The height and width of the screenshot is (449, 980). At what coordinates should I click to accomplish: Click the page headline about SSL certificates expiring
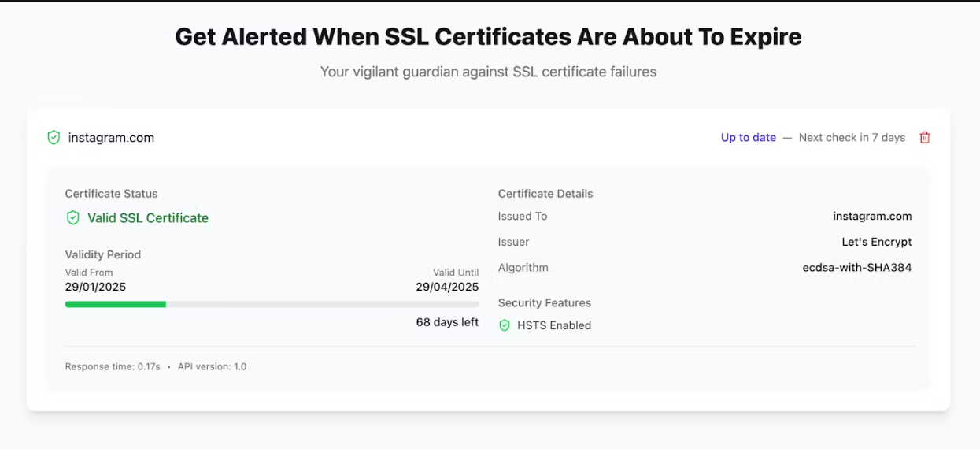(488, 36)
